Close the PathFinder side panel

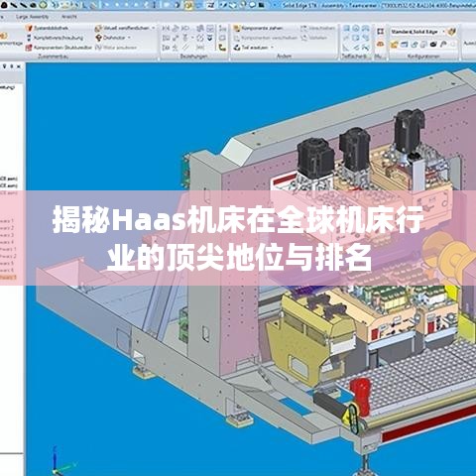pyautogui.click(x=19, y=66)
